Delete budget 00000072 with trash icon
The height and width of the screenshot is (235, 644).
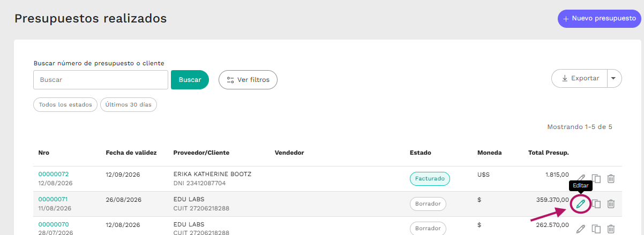point(611,179)
